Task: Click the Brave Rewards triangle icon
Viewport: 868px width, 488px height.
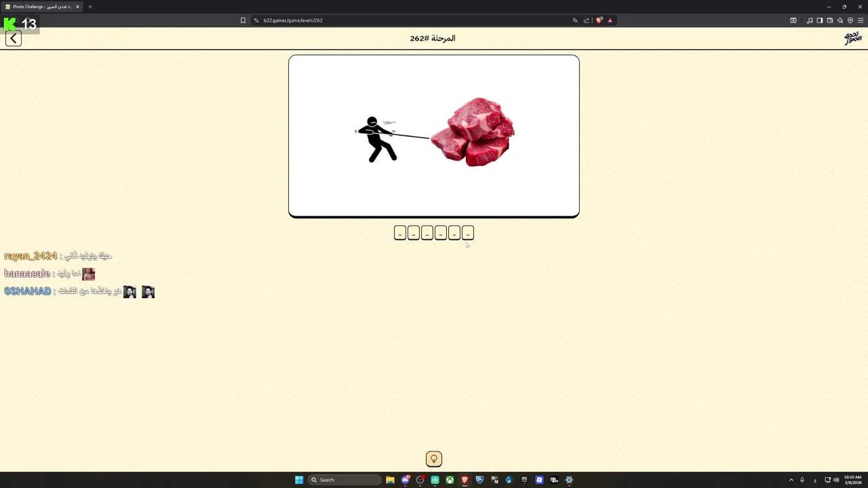Action: tap(610, 20)
